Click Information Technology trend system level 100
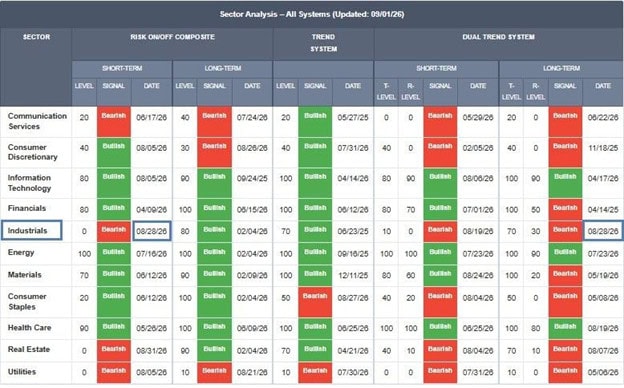Viewport: 624px width, 388px height. pyautogui.click(x=286, y=179)
